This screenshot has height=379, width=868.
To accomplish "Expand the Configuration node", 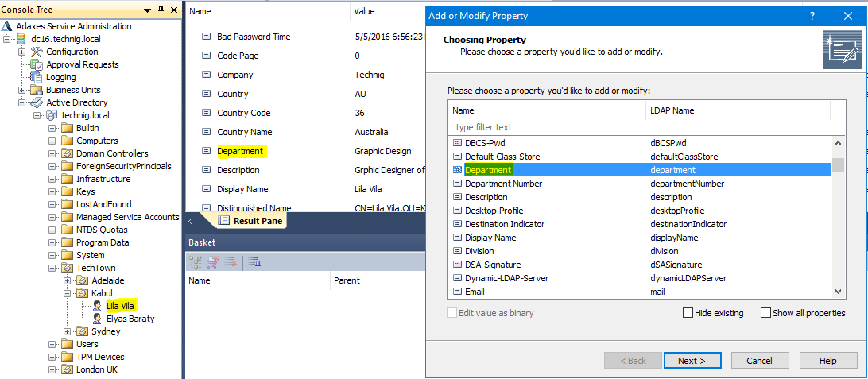I will point(22,52).
